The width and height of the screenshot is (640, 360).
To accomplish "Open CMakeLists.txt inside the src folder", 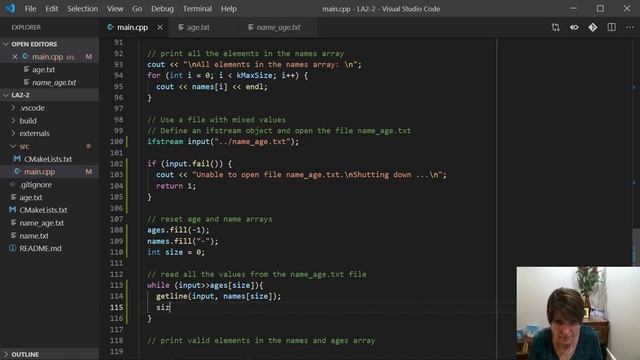I will (49, 159).
